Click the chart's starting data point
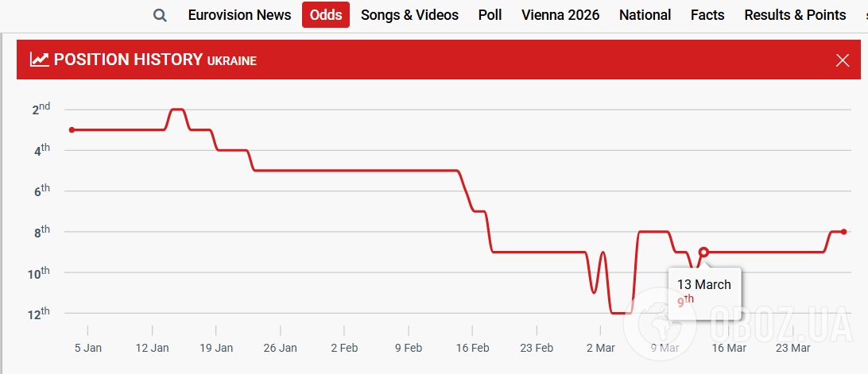 pos(72,129)
